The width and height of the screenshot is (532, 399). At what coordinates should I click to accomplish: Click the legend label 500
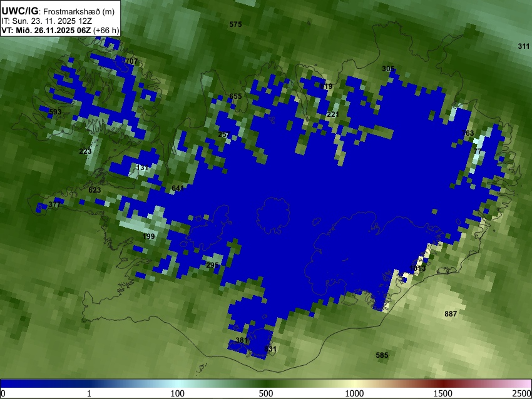tap(266, 393)
